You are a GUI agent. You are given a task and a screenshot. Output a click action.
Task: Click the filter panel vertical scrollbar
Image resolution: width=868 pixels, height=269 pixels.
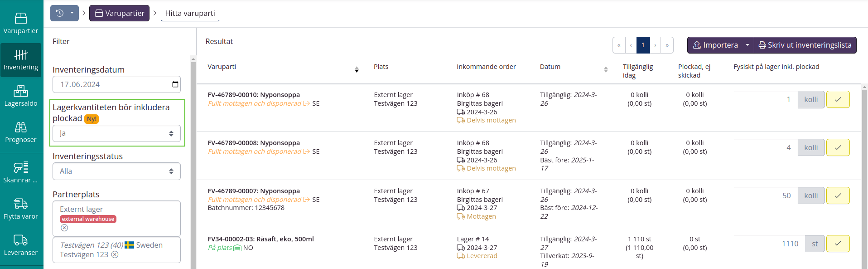tap(193, 163)
